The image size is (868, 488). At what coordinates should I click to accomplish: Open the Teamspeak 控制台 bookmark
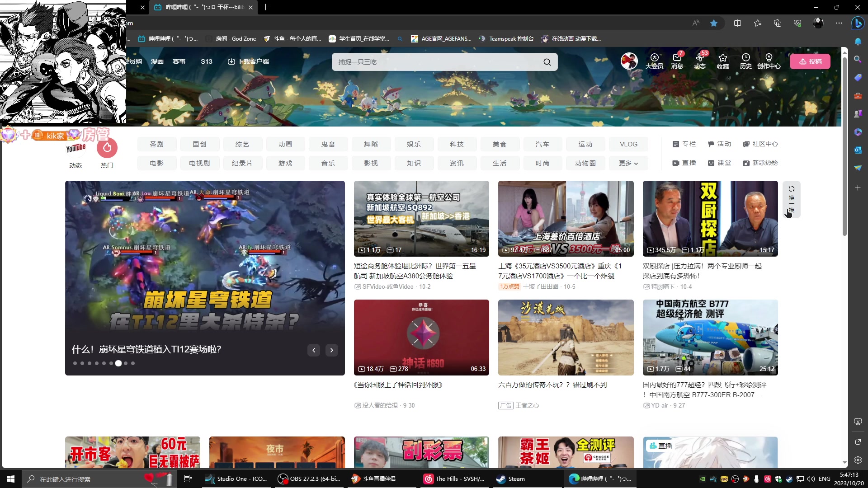pyautogui.click(x=506, y=39)
